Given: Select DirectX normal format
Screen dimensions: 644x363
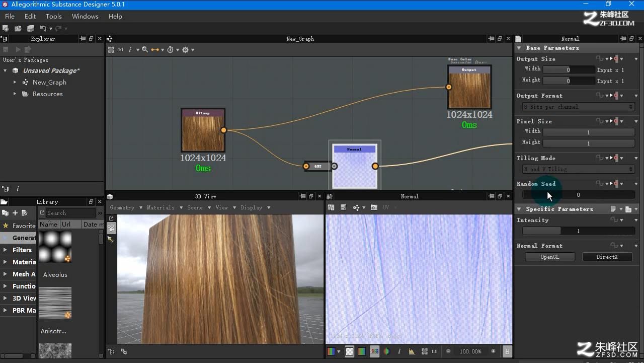Looking at the screenshot, I should (607, 257).
